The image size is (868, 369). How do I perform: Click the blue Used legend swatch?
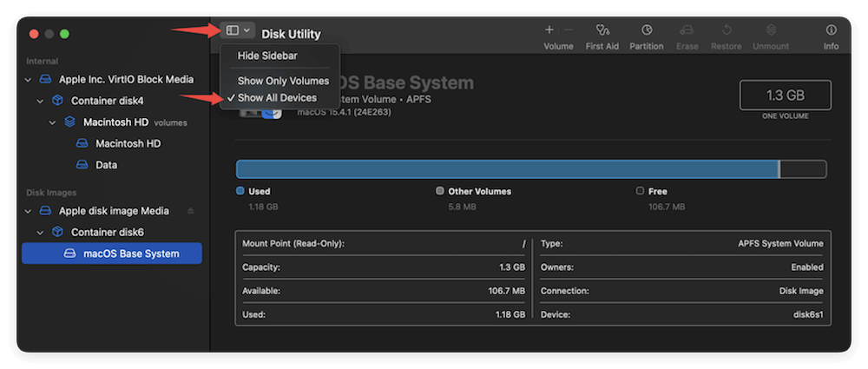click(240, 191)
